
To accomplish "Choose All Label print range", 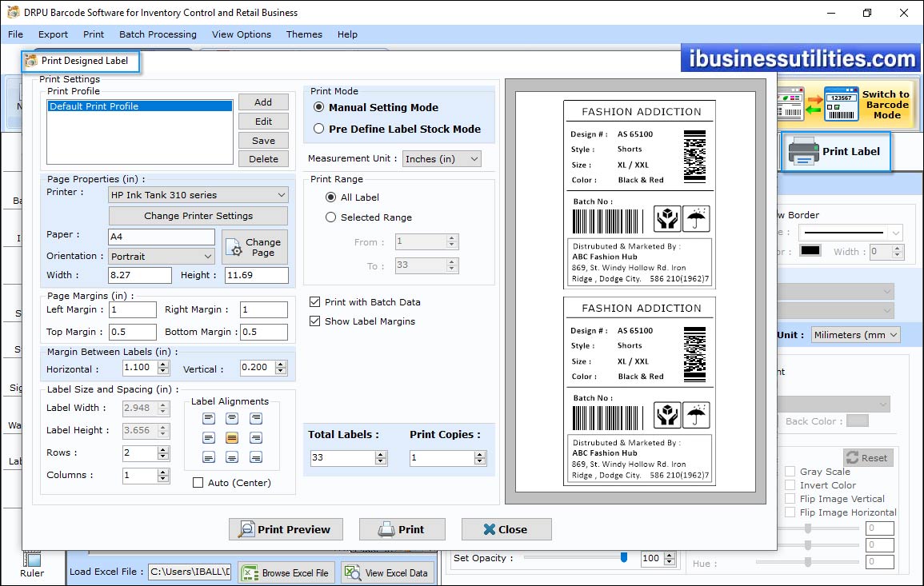I will pos(330,197).
